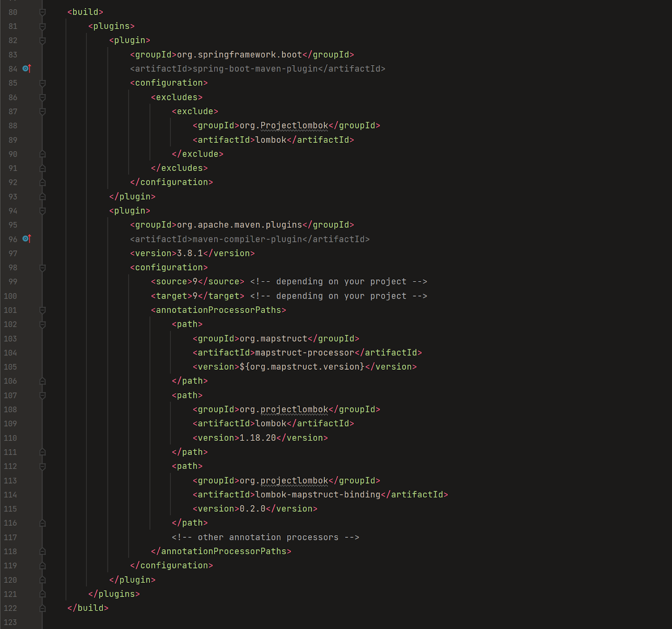Click the fold end marker on line 118
This screenshot has height=629, width=672.
[42, 551]
